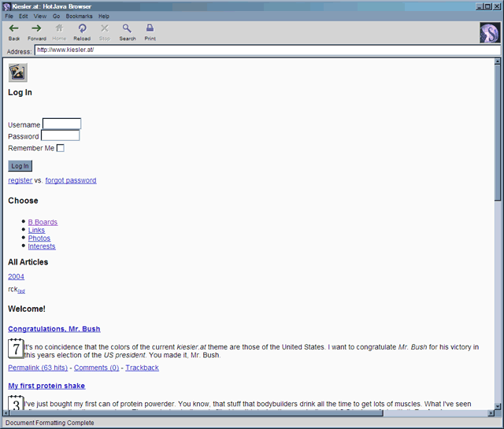The image size is (504, 429).
Task: Click the site image icon above Log In
Action: pos(17,72)
